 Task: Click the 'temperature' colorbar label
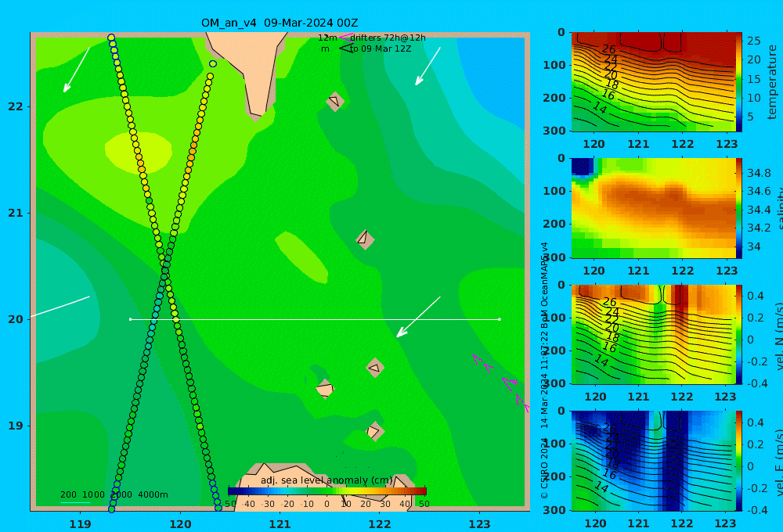coord(772,82)
